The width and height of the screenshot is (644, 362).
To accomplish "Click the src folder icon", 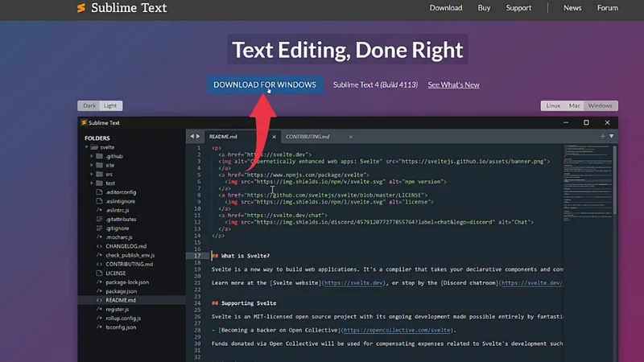I will [100, 174].
